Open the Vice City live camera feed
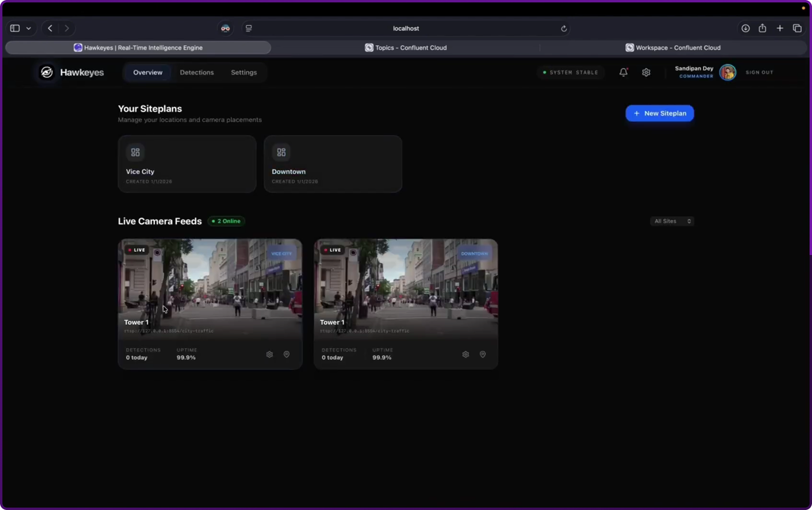The height and width of the screenshot is (510, 812). point(210,290)
